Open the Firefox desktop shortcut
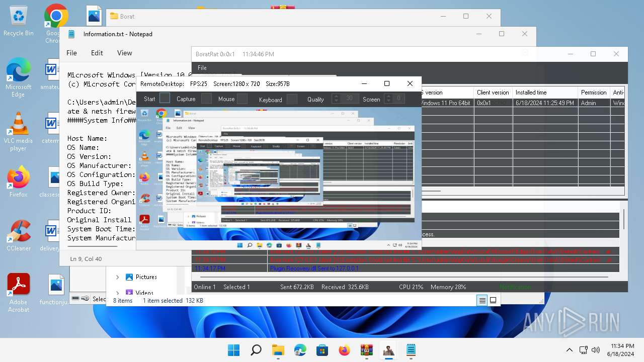 (x=19, y=182)
